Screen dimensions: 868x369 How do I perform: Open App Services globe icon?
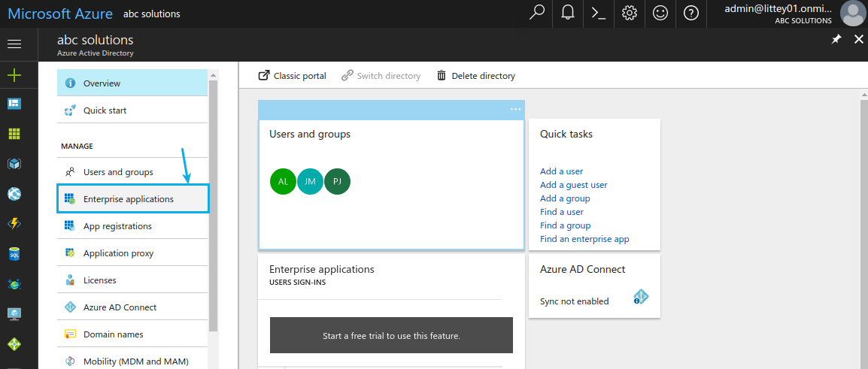point(14,194)
